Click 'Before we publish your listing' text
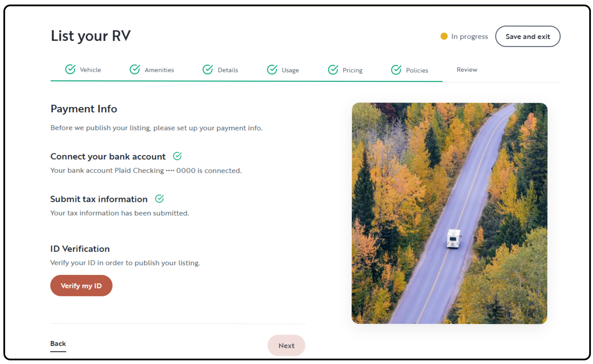 coord(156,128)
